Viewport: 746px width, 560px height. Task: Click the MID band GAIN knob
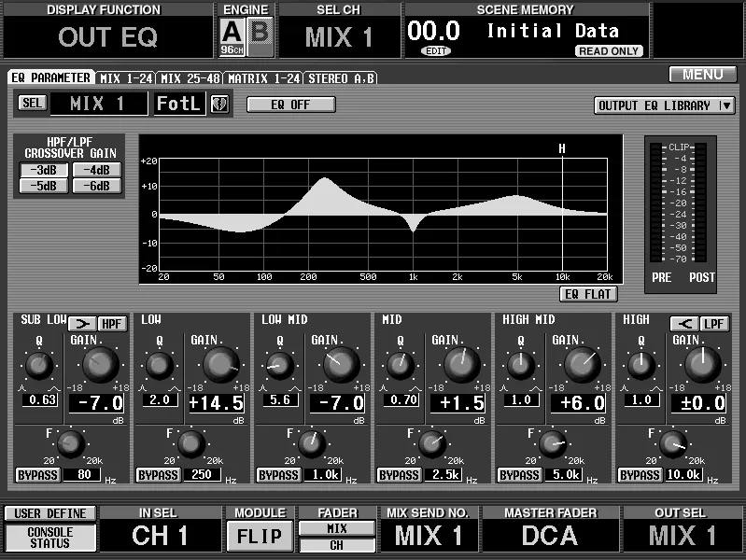coord(461,364)
